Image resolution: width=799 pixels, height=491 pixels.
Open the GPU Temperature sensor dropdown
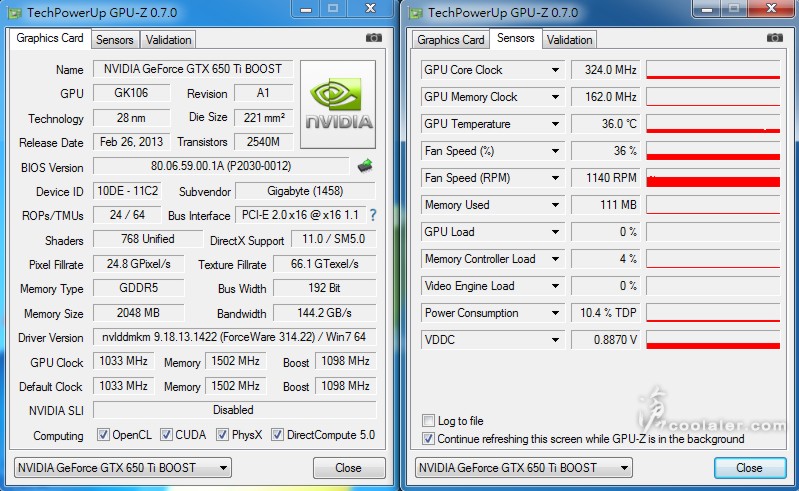[555, 124]
